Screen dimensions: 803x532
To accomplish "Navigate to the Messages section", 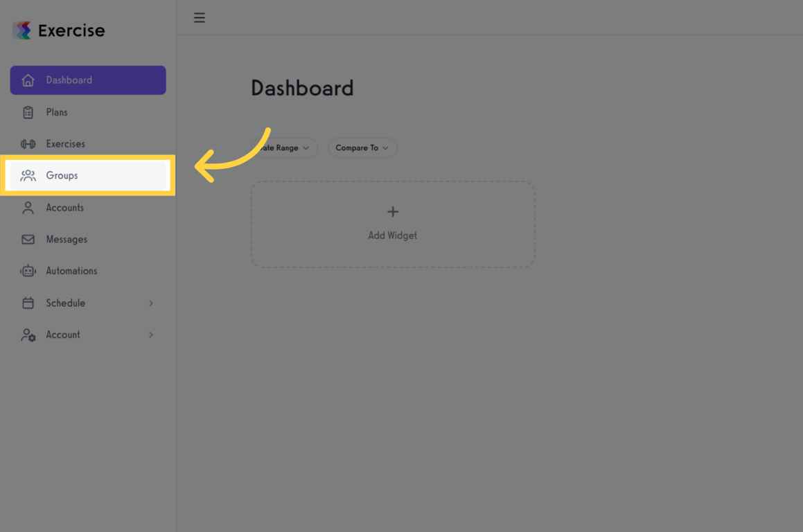I will point(67,239).
